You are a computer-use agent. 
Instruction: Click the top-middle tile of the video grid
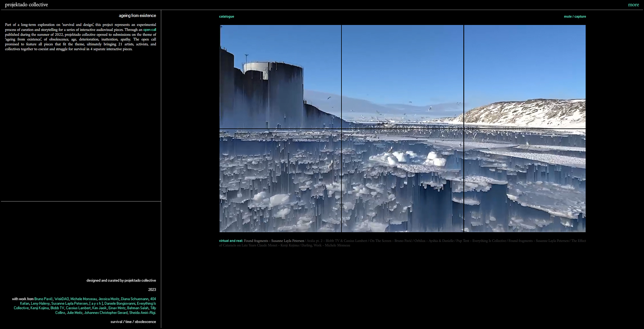pyautogui.click(x=402, y=77)
